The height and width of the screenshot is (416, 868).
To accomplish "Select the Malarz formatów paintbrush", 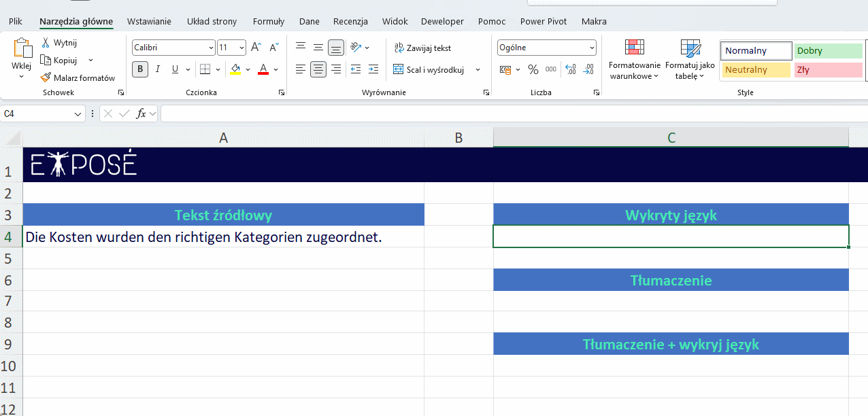I will coord(46,78).
